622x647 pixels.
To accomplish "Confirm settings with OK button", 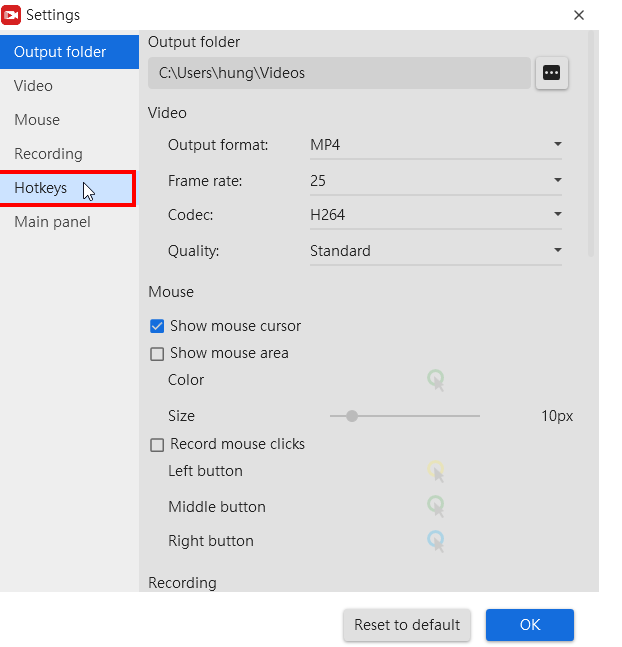I will (530, 625).
